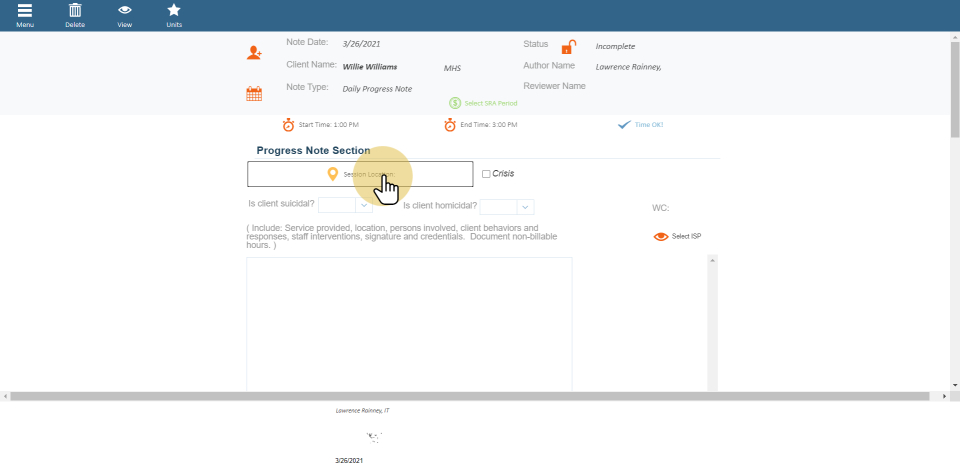This screenshot has width=960, height=469.
Task: Click the page vertical scrollbar thumb
Action: click(954, 90)
